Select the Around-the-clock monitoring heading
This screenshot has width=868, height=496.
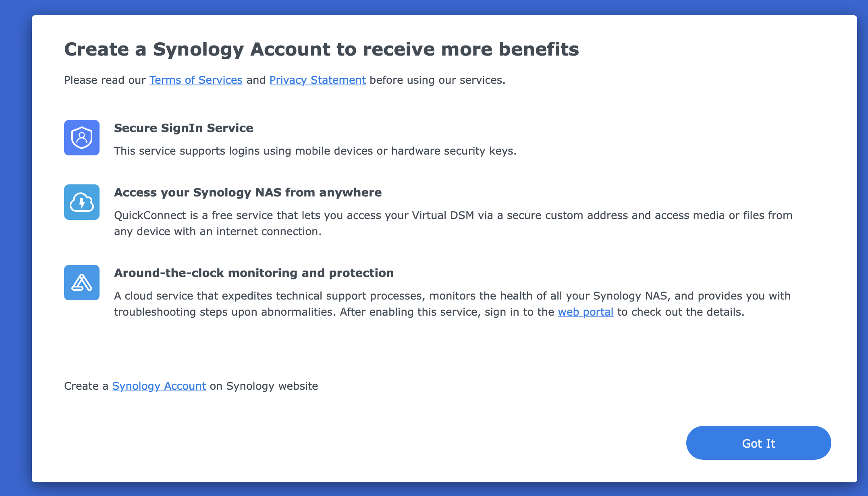(x=254, y=273)
